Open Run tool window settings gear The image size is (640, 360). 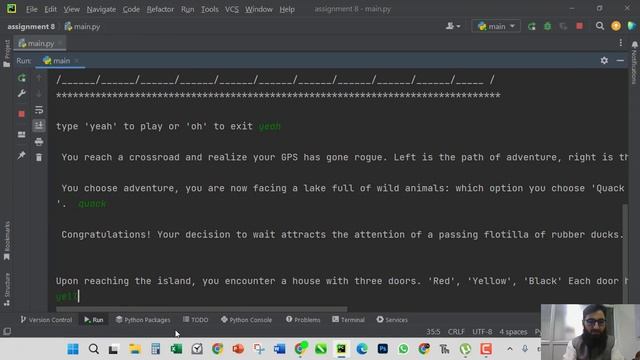pyautogui.click(x=604, y=60)
